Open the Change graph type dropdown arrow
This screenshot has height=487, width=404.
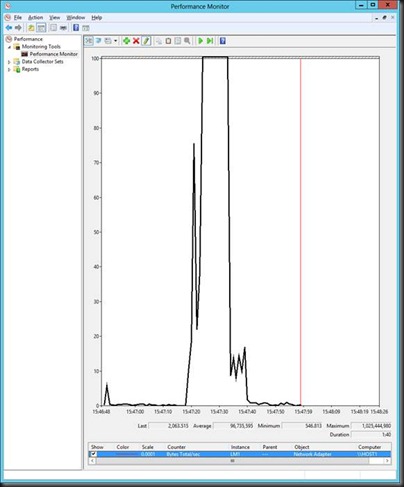(116, 41)
